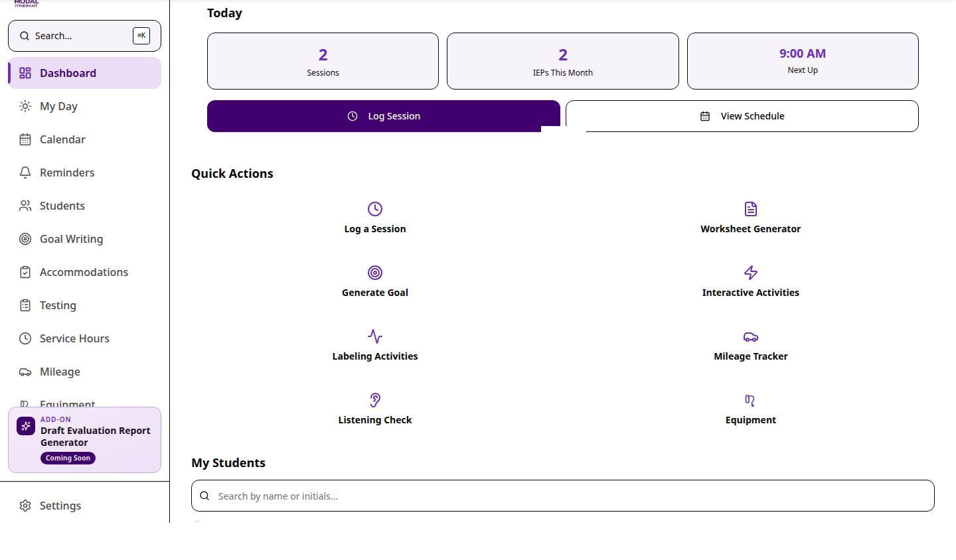Open the Sessions count card
Image resolution: width=956 pixels, height=560 pixels.
(323, 61)
